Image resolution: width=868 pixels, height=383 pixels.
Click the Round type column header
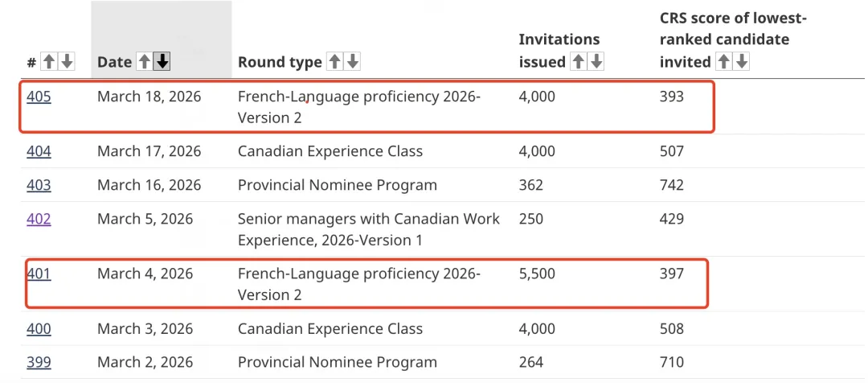(x=279, y=62)
